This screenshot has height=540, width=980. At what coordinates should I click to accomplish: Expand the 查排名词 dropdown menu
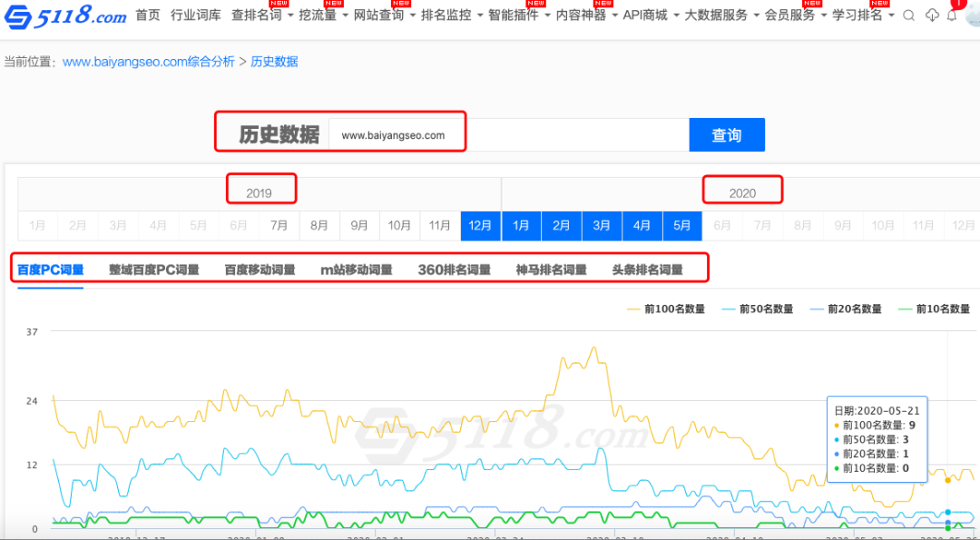262,15
